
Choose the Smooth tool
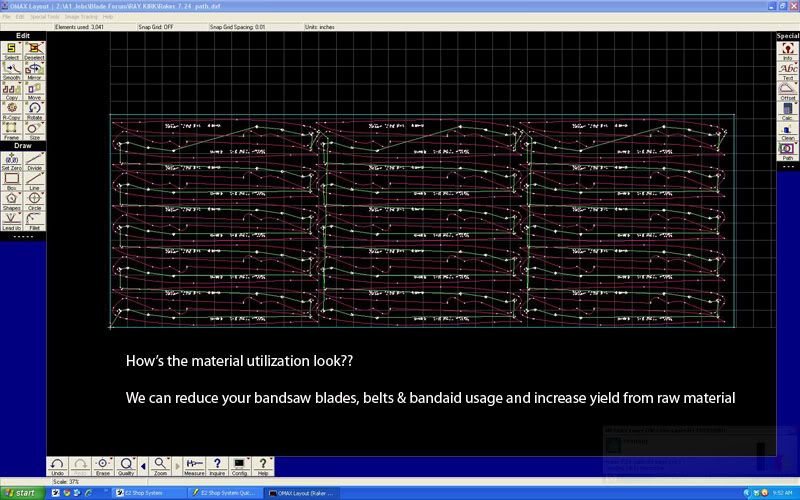pyautogui.click(x=11, y=70)
